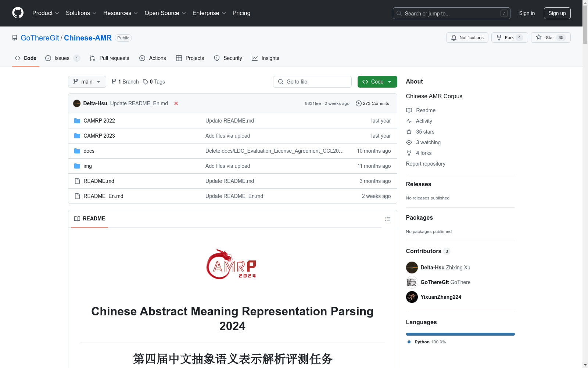
Task: Click the branch icon beside 1 Branch
Action: 114,82
